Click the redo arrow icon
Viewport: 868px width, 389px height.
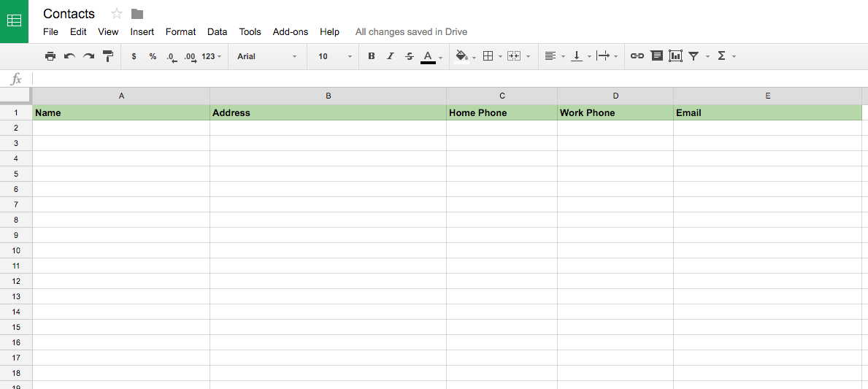88,56
